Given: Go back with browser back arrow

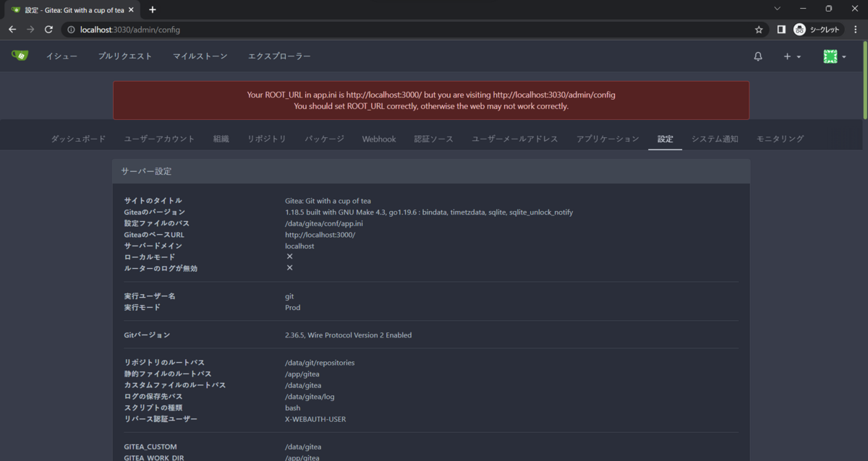Looking at the screenshot, I should pos(12,30).
